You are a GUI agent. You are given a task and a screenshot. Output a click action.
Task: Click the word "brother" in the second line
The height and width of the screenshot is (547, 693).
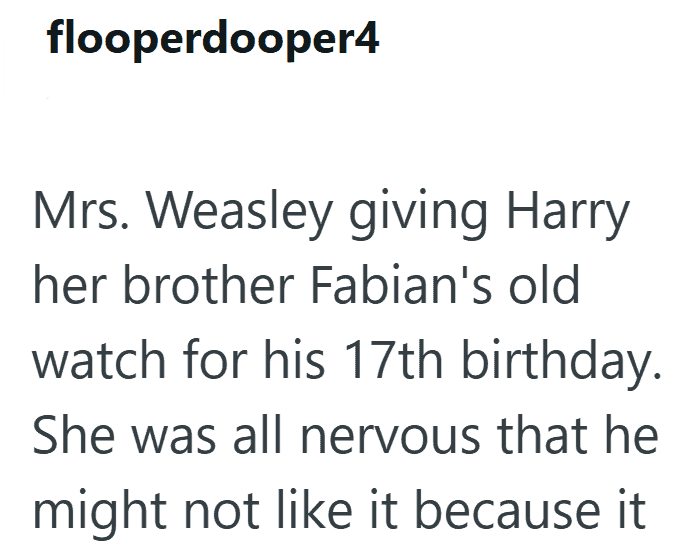208,284
